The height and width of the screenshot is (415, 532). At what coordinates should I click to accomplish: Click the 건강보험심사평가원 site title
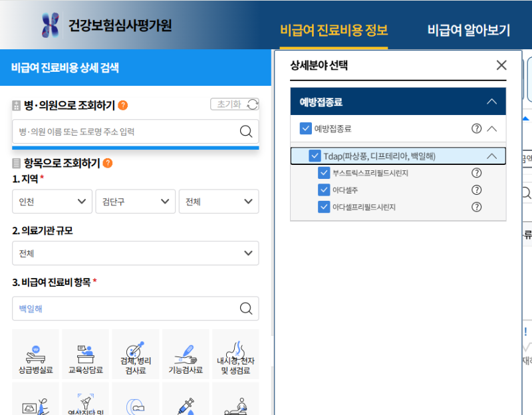pos(120,25)
